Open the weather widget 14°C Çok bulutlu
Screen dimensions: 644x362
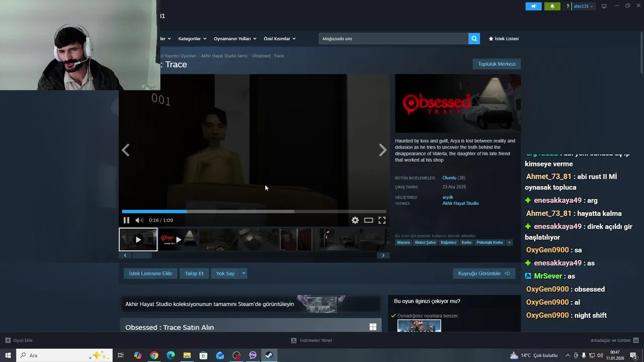[534, 355]
